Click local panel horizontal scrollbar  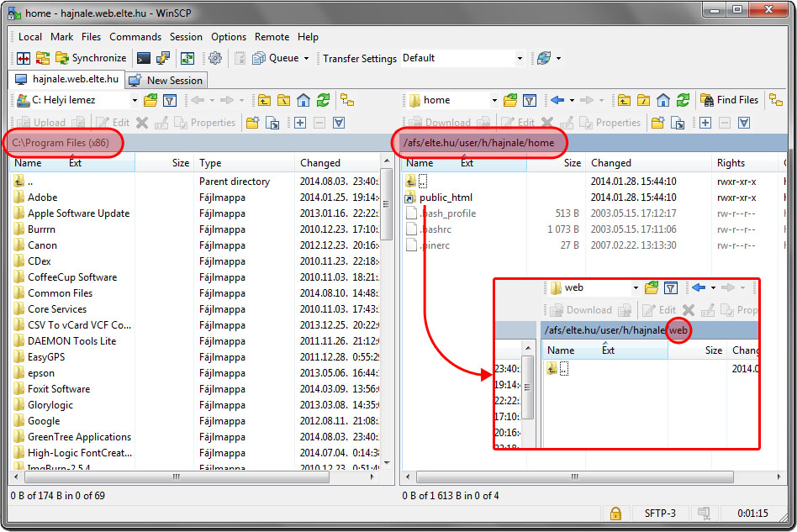coord(176,477)
